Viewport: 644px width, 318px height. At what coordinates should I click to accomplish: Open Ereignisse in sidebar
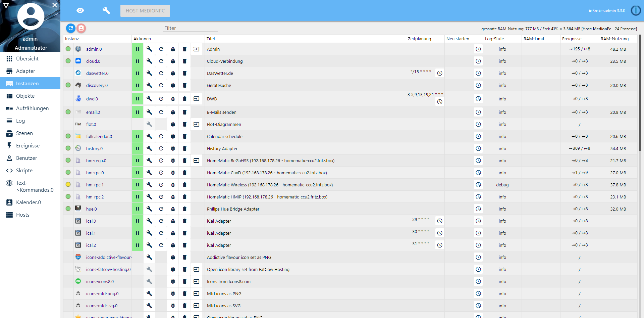point(30,145)
